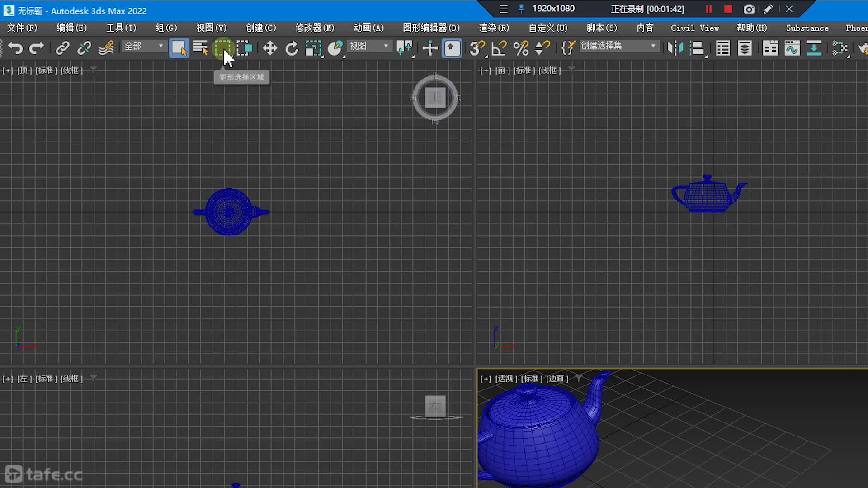868x488 pixels.
Task: Open the 修改器(M) menu
Action: pyautogui.click(x=315, y=28)
